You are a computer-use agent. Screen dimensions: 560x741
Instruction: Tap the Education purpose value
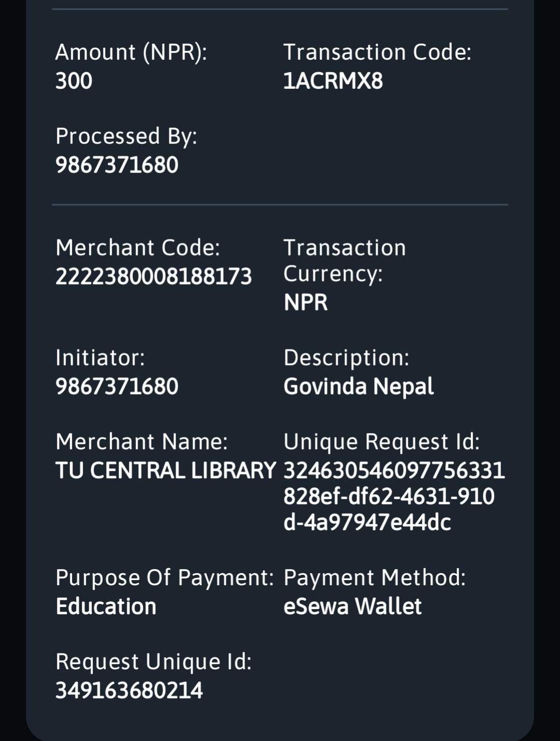pyautogui.click(x=106, y=607)
